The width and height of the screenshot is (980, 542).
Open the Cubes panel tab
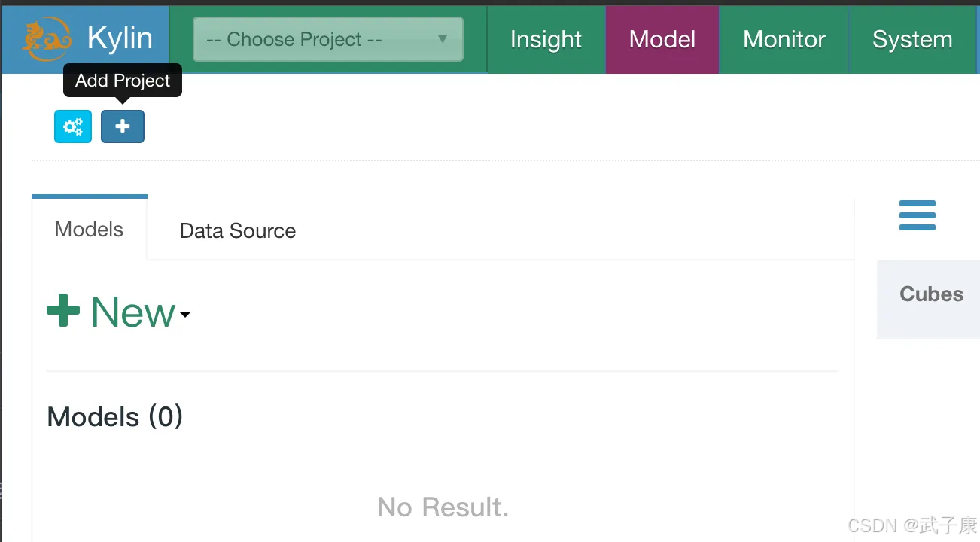pyautogui.click(x=931, y=294)
